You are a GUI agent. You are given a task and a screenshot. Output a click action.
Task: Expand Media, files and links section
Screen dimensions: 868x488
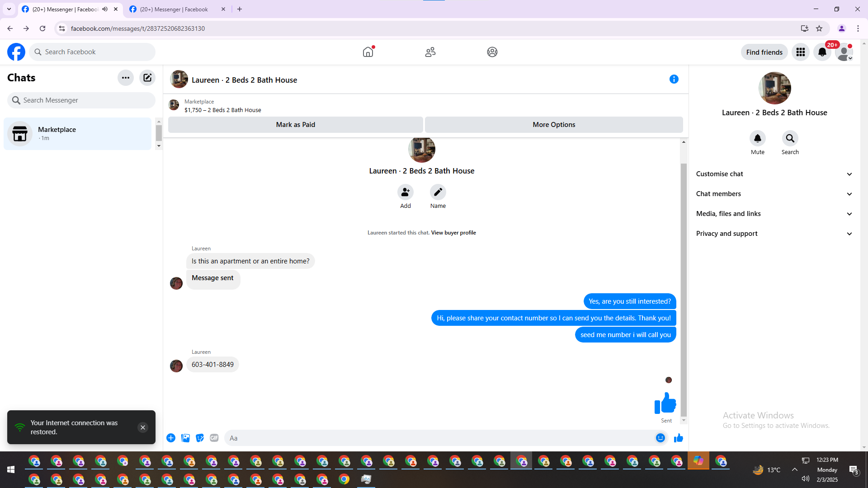pyautogui.click(x=775, y=214)
